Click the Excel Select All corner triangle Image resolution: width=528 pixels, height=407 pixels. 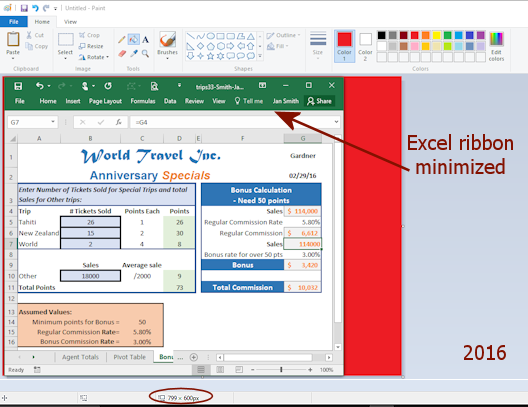[11, 138]
